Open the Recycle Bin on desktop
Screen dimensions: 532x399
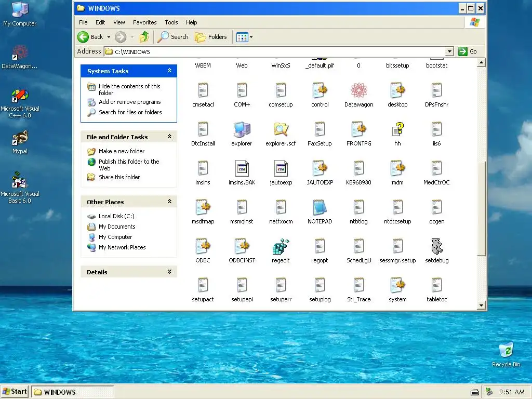point(506,354)
